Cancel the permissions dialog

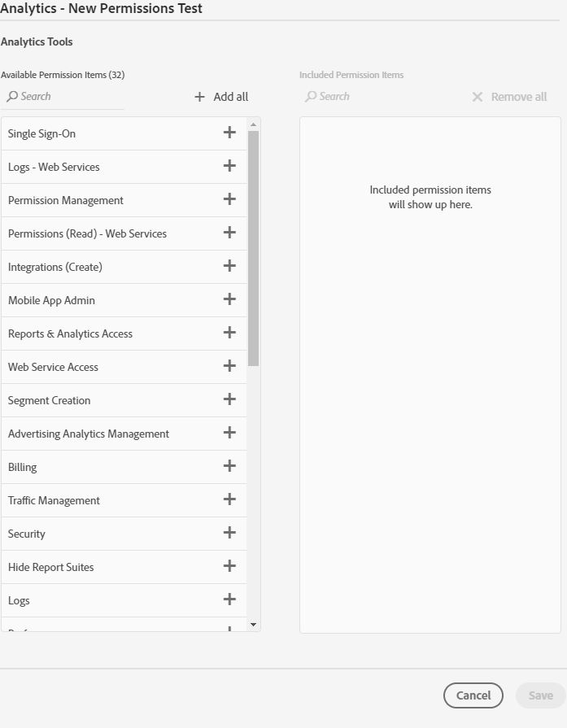point(473,695)
